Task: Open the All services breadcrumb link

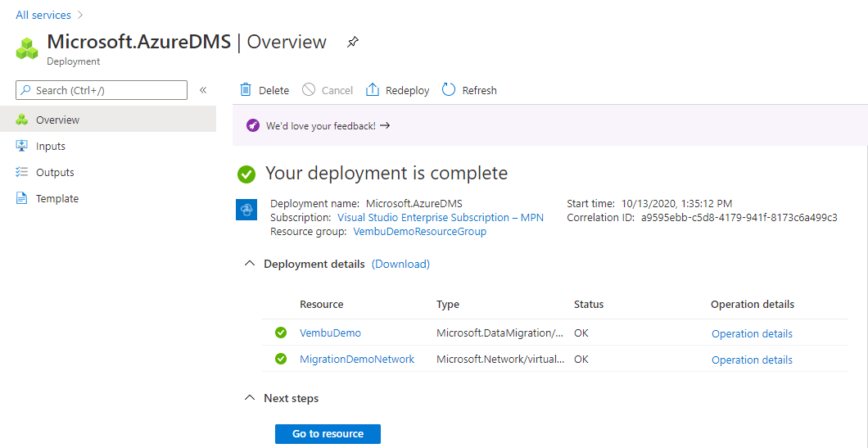Action: [x=43, y=15]
